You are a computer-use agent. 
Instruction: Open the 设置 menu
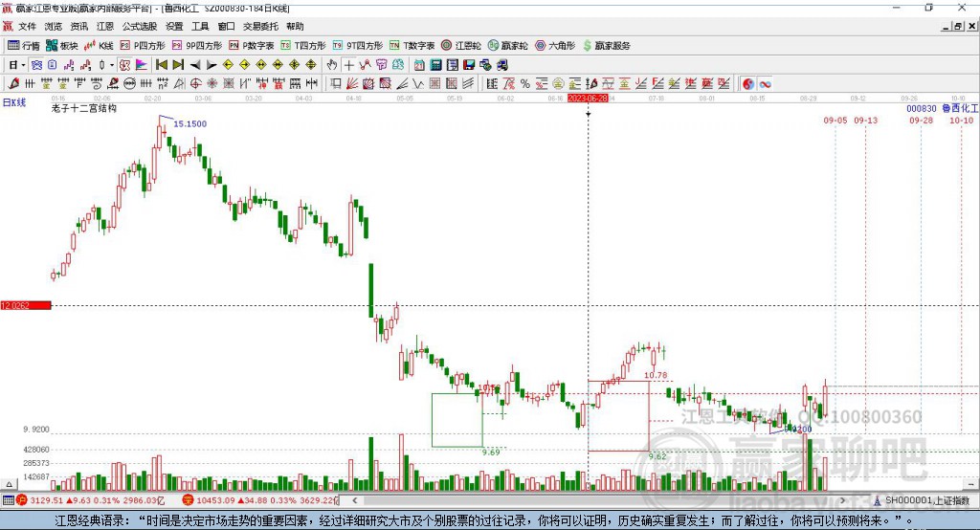pyautogui.click(x=174, y=26)
